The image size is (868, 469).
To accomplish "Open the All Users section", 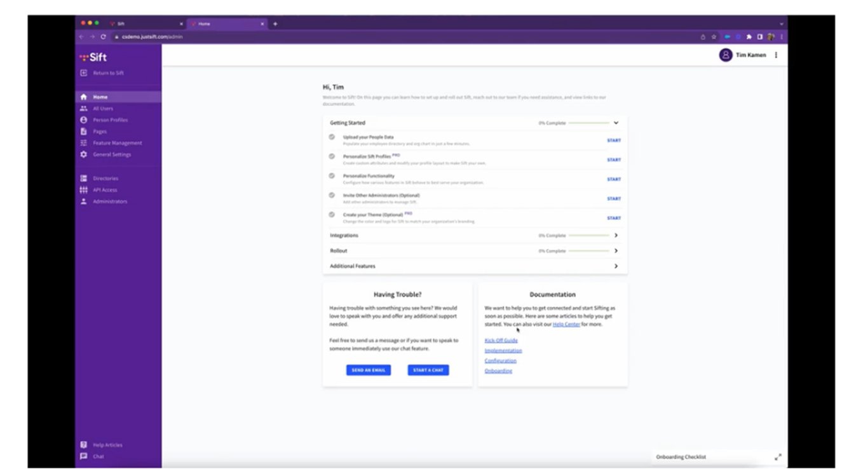I will [x=104, y=108].
